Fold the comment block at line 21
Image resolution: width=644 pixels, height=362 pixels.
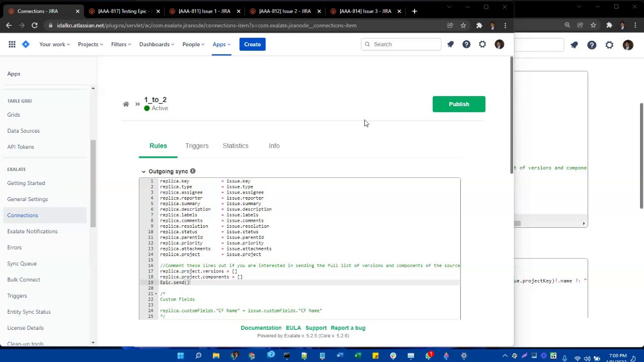point(156,294)
